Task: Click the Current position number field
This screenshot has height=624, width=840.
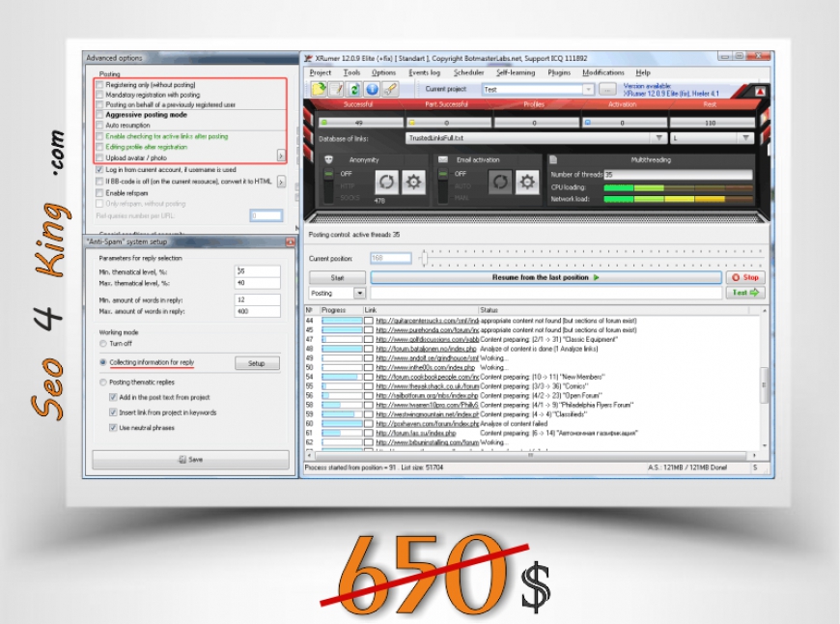Action: coord(390,259)
